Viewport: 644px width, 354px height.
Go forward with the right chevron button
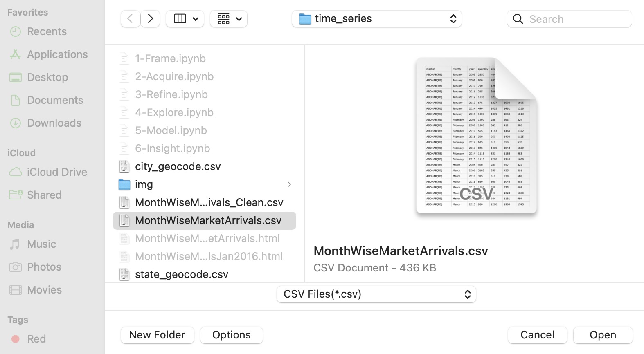coord(150,19)
